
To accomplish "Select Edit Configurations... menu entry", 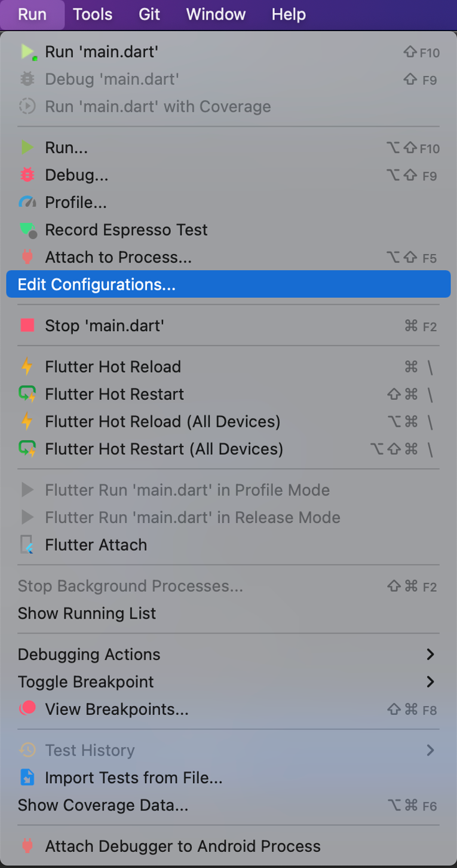I will [97, 285].
